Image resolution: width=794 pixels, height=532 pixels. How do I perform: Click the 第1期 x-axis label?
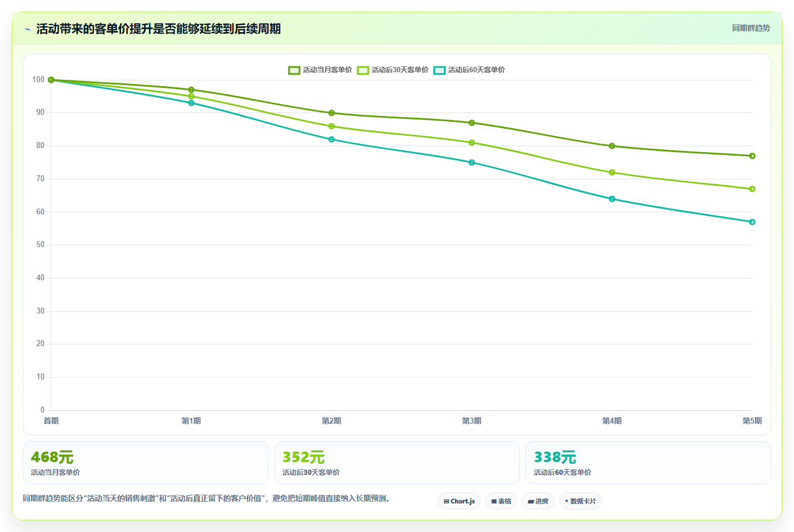[191, 421]
